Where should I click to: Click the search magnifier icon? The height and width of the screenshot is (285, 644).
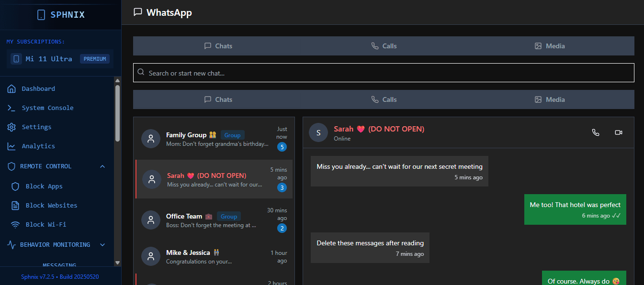(x=141, y=72)
